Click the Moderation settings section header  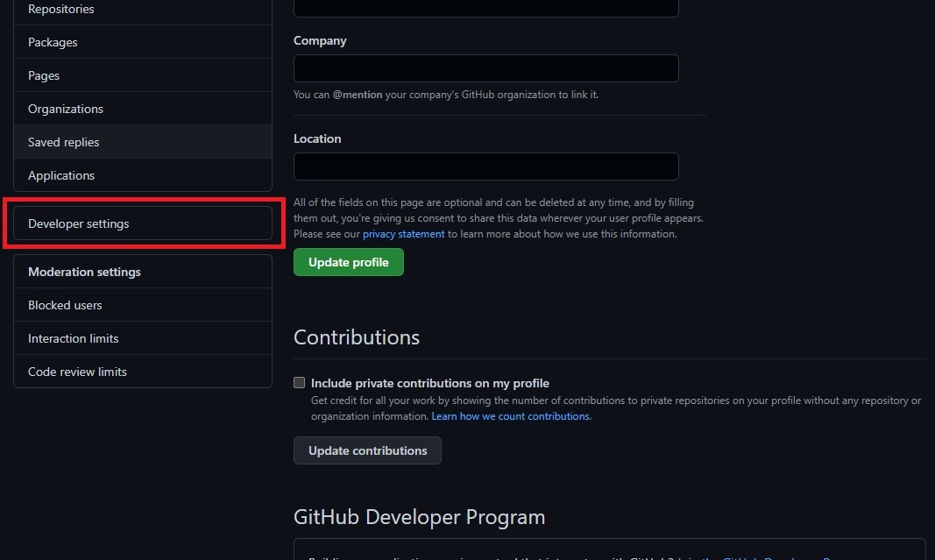pos(84,272)
